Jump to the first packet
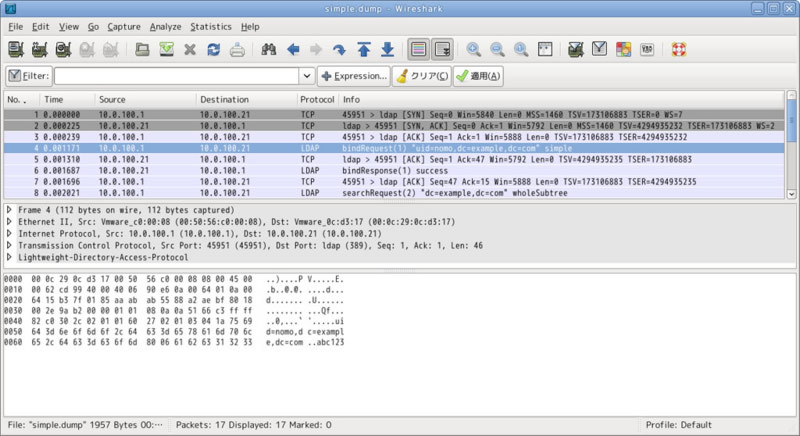The height and width of the screenshot is (436, 800). click(363, 49)
